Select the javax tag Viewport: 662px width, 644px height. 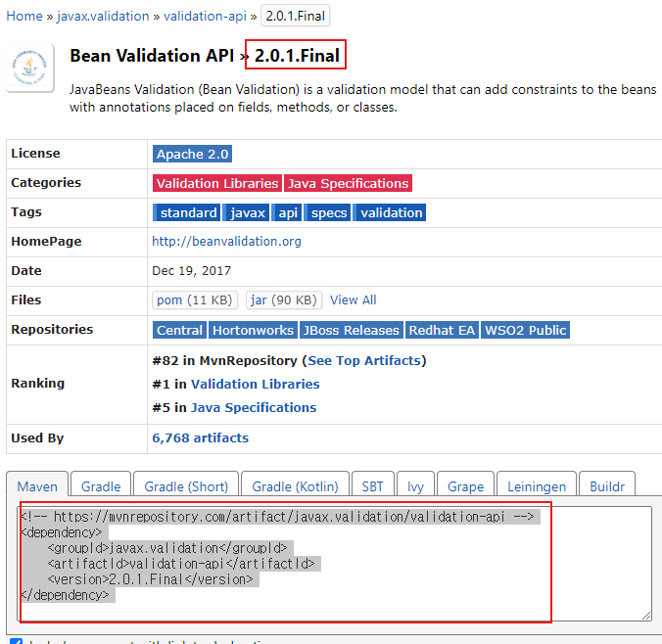tap(246, 212)
